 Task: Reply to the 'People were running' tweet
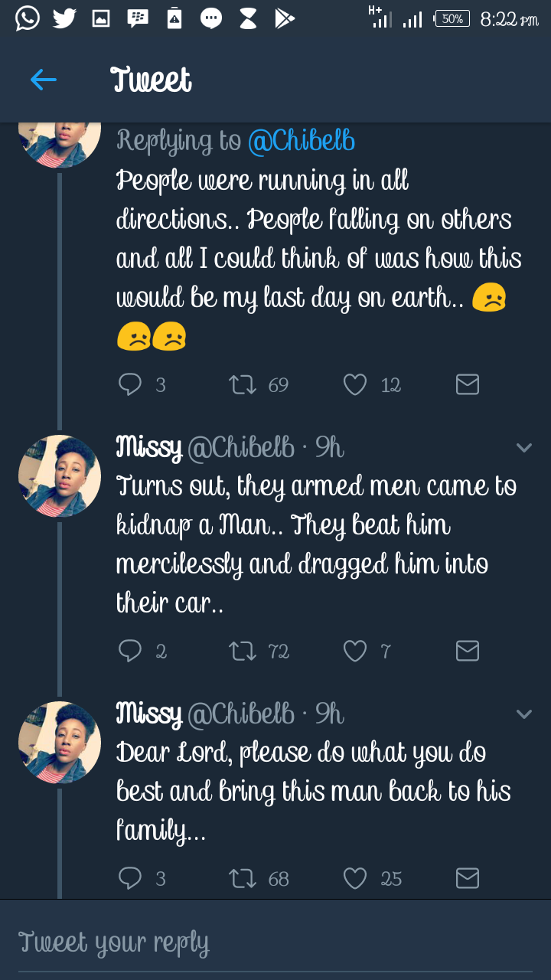coord(130,384)
